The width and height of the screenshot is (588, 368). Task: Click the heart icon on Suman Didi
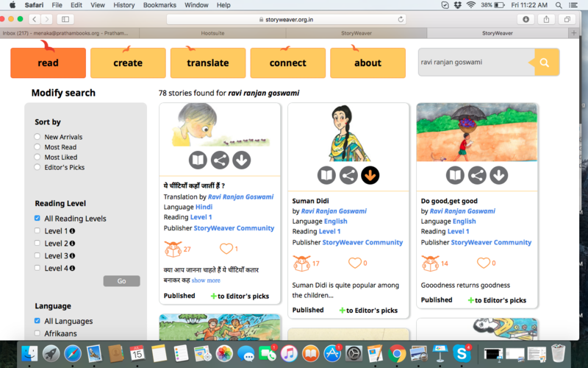point(355,263)
